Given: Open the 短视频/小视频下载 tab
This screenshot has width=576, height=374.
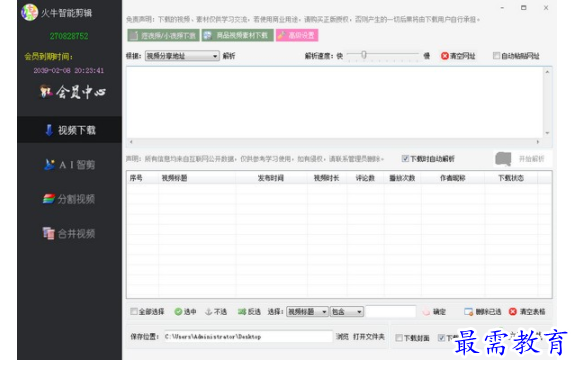Looking at the screenshot, I should [163, 35].
